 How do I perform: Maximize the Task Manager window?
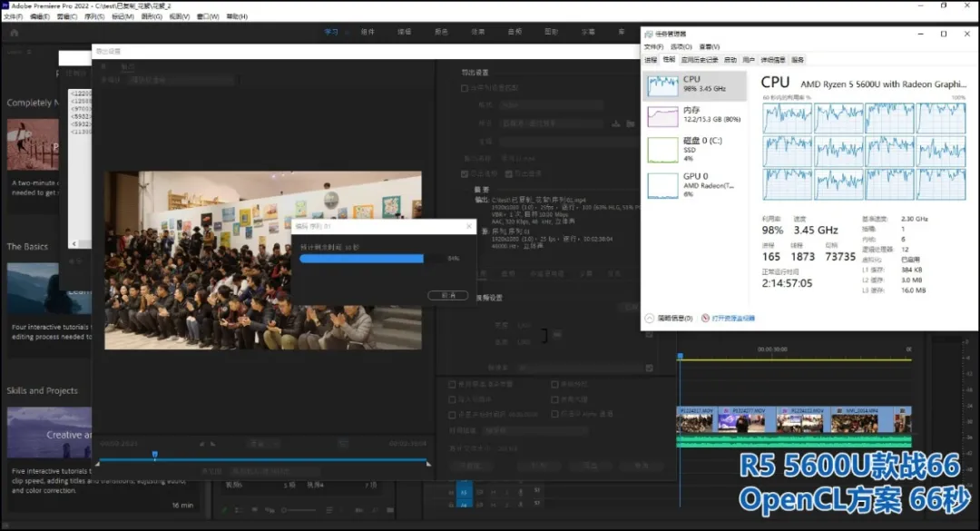tap(944, 34)
